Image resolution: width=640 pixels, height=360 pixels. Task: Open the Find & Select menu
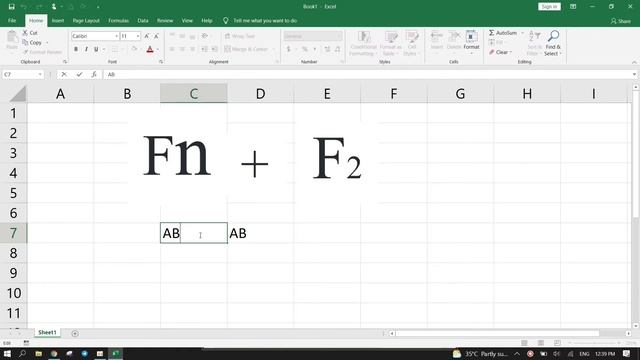553,43
